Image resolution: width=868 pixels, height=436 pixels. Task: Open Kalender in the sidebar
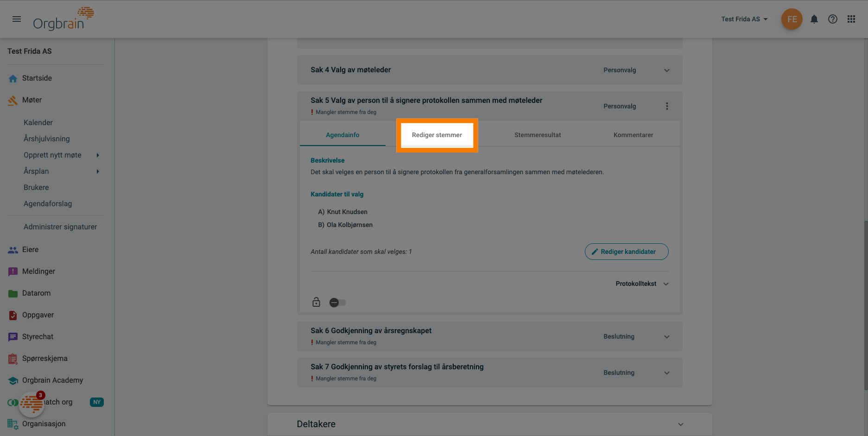[38, 123]
